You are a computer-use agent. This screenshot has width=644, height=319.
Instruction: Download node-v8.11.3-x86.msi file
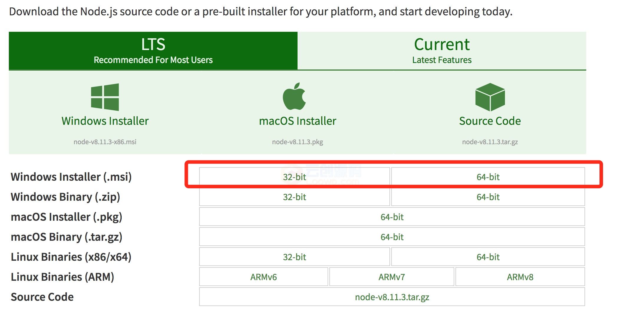pyautogui.click(x=105, y=142)
